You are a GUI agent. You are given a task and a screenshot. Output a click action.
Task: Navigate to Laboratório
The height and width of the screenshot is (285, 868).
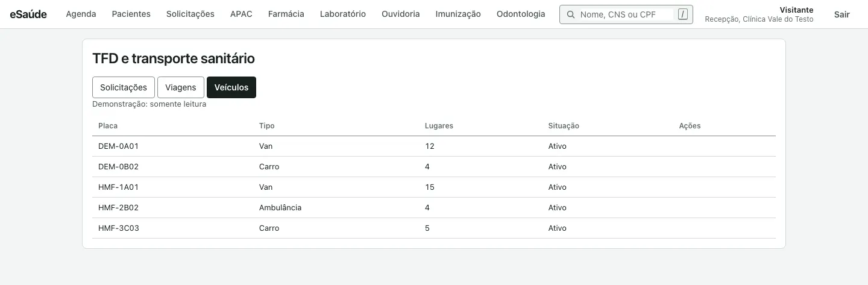[343, 14]
